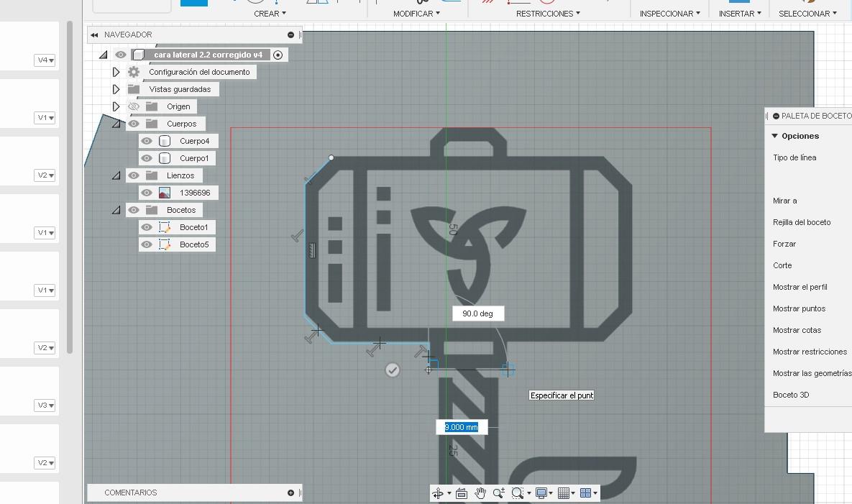Open the V4 version dropdown
The width and height of the screenshot is (852, 504).
coord(45,60)
